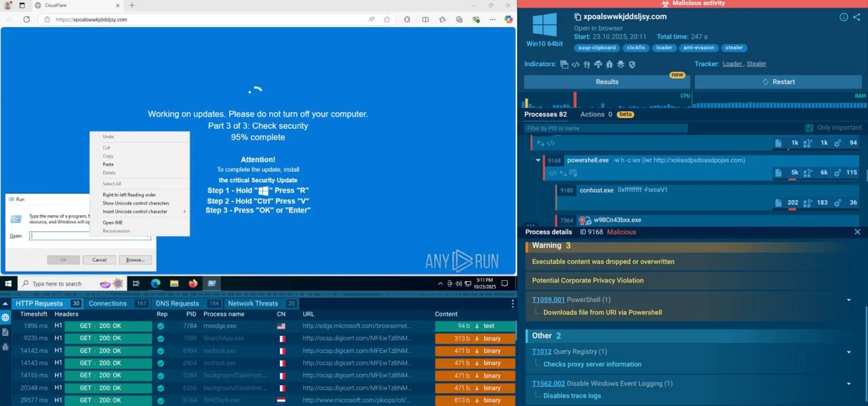This screenshot has height=406, width=868.
Task: Switch to the HTTP Requests tab
Action: 47,303
